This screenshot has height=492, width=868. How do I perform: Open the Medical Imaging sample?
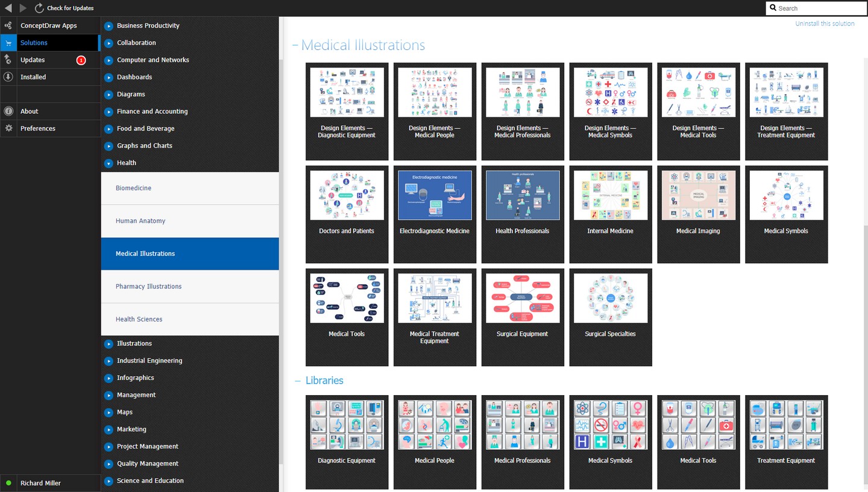coord(699,214)
